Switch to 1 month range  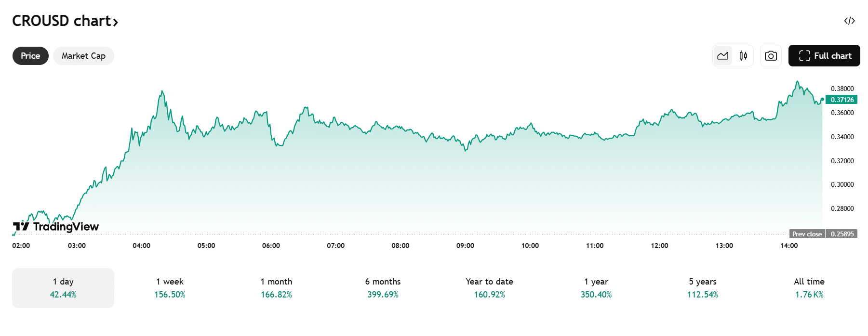[x=276, y=288]
